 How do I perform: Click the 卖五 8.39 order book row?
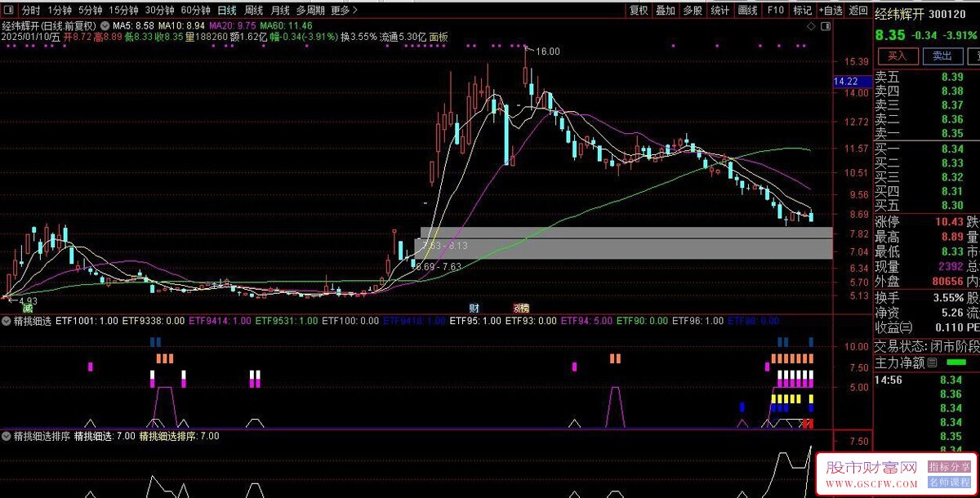click(x=920, y=77)
